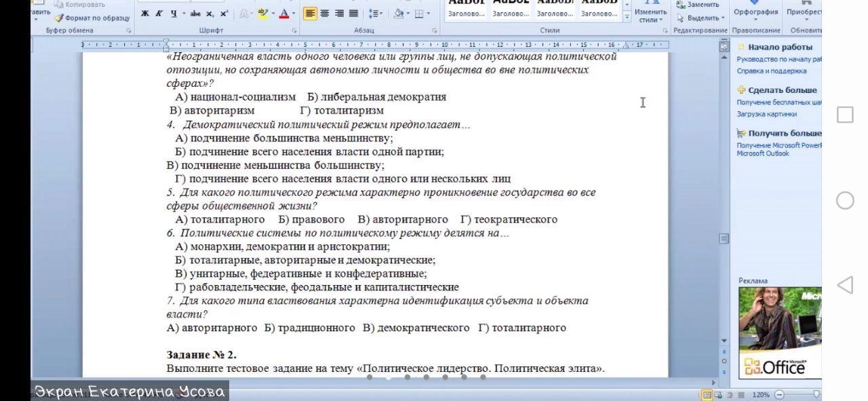The height and width of the screenshot is (401, 868).
Task: Go to next page browse arrow
Action: (x=724, y=370)
